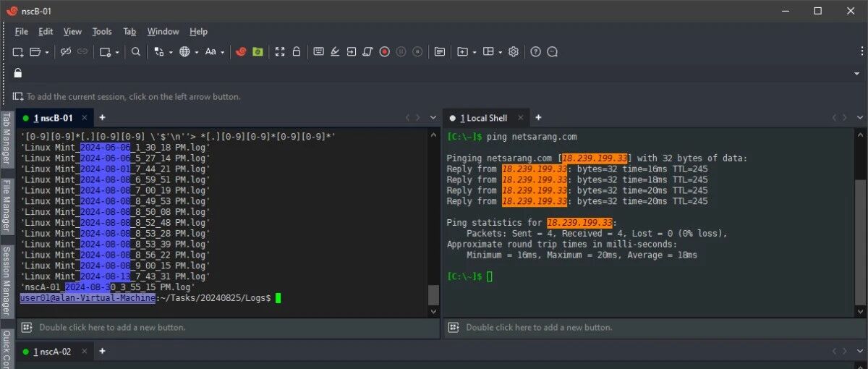Toggle Full Screen with the arrows icon
868x369 pixels.
point(280,52)
